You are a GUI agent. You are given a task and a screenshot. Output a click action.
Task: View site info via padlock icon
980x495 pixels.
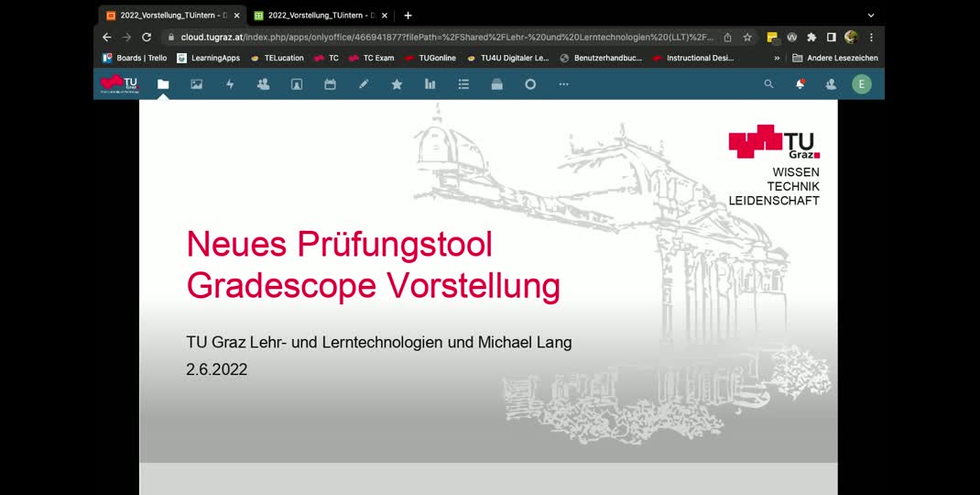tap(171, 37)
